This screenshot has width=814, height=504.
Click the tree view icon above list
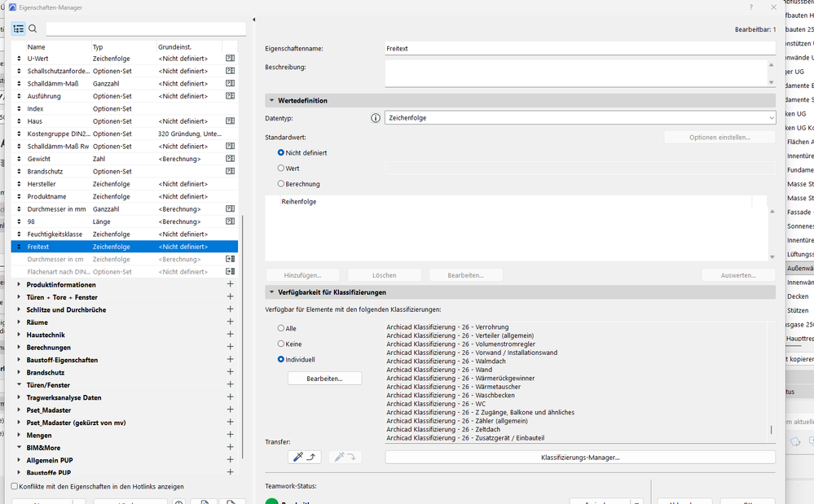click(x=19, y=28)
